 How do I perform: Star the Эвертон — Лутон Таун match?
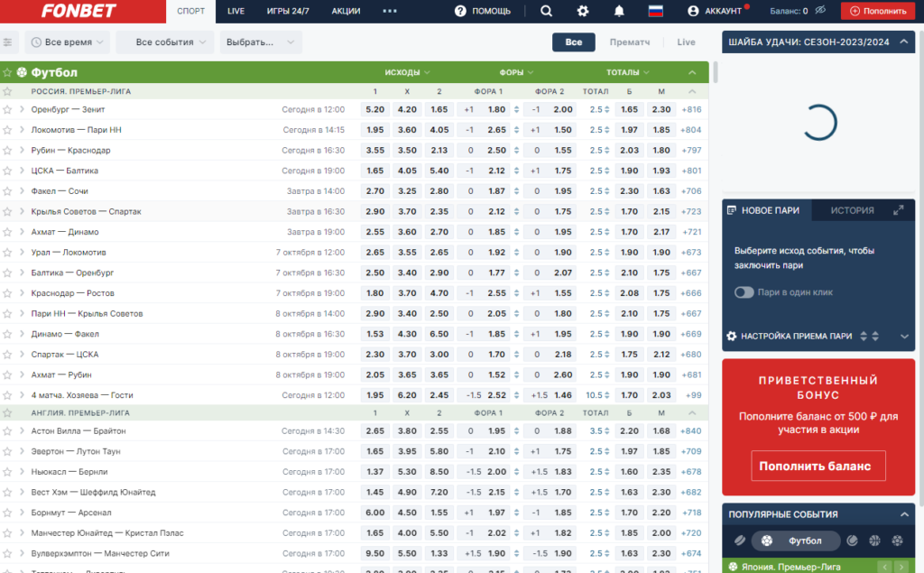7,451
